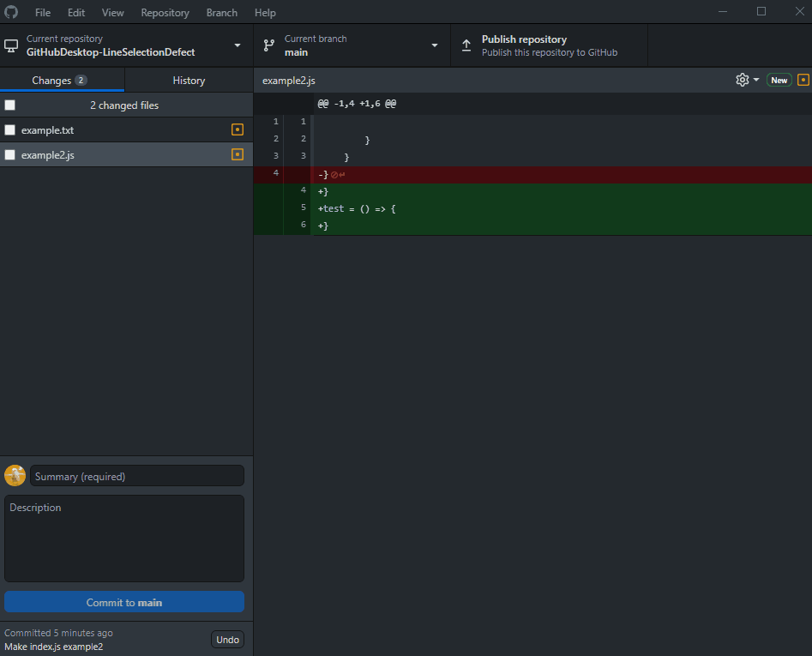Viewport: 812px width, 656px height.
Task: Open diff options via the gear icon
Action: [x=741, y=79]
